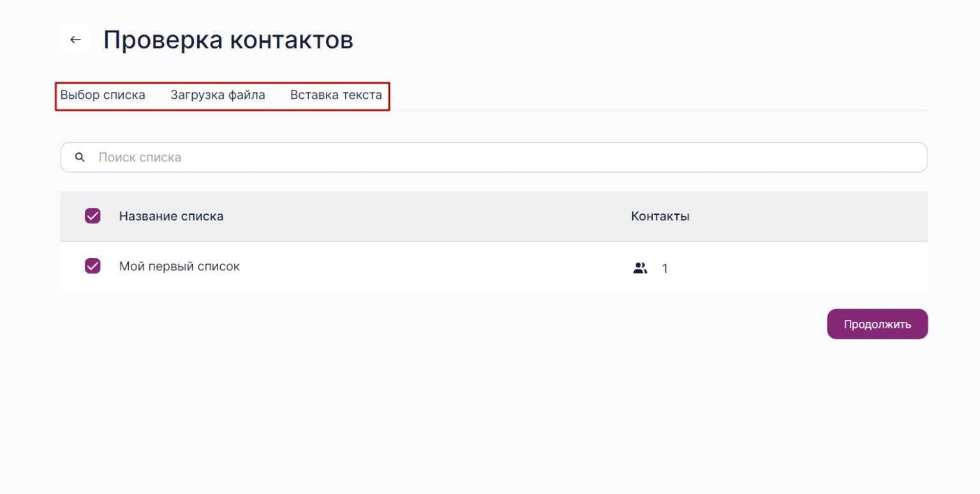Click the contacts count value 1
This screenshot has width=980, height=494.
pos(665,268)
